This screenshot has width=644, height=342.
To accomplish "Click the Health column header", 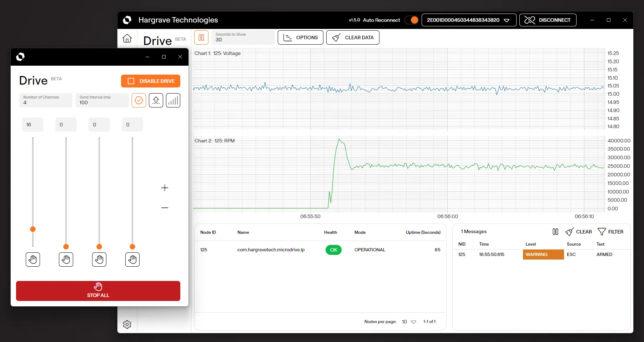I will tap(331, 232).
